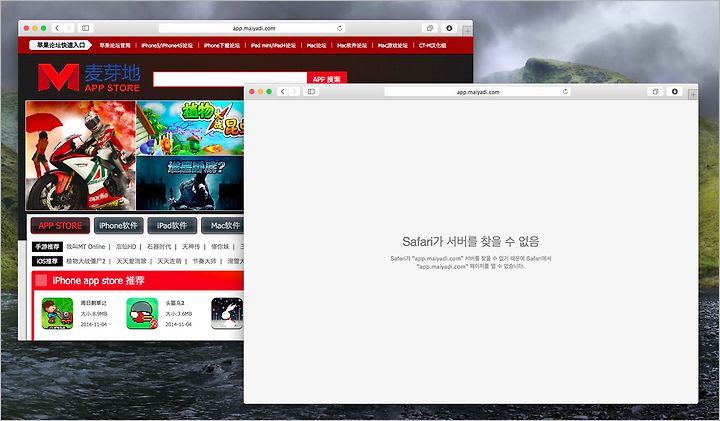
Task: Reload the page in the front Safari window
Action: coord(565,92)
